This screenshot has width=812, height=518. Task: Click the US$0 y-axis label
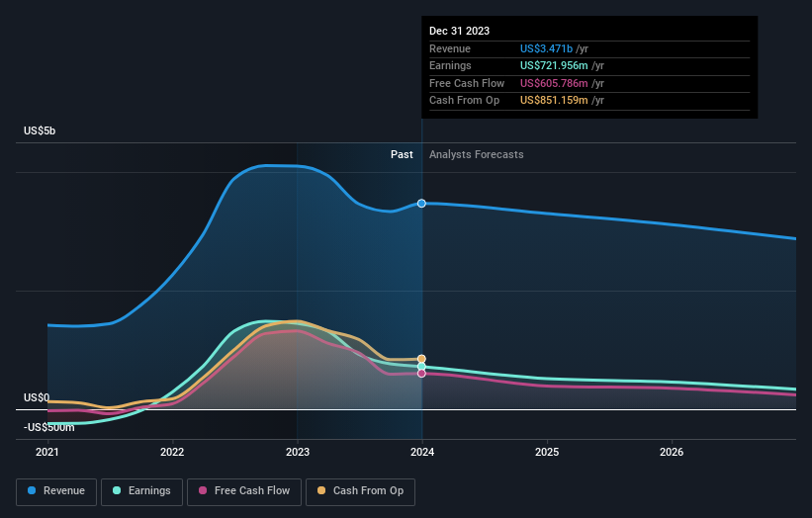point(37,397)
